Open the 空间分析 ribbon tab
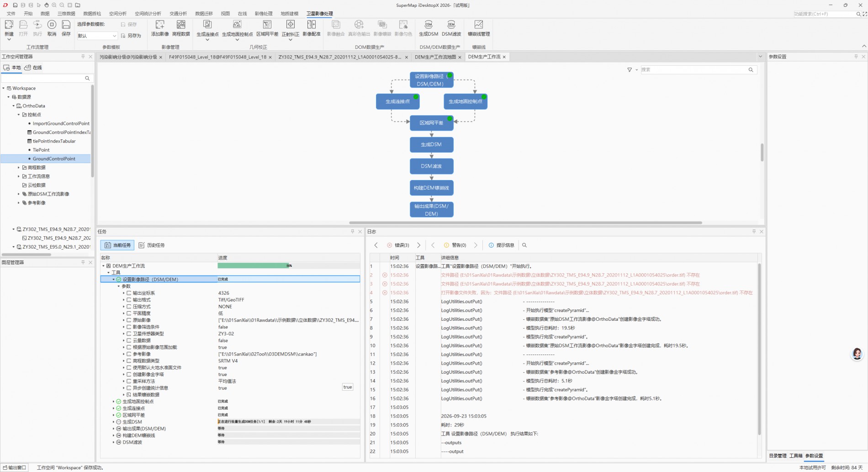 click(x=118, y=14)
